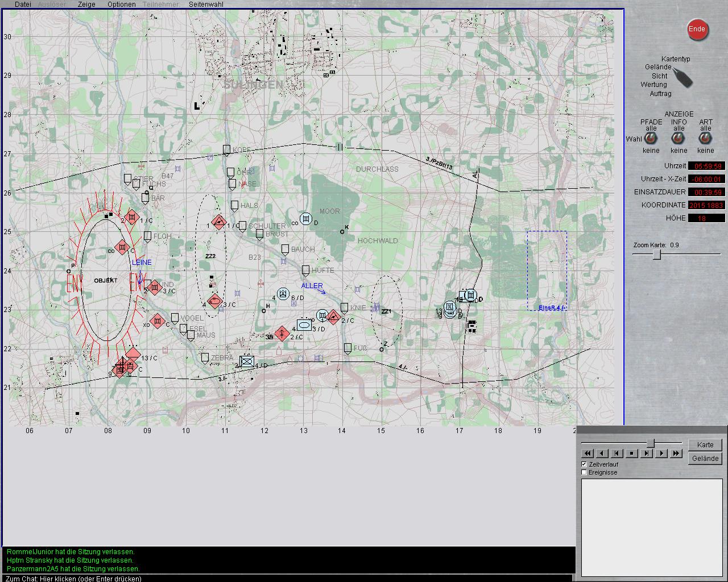Screen dimensions: 728x582
Task: Enable the Ereignisse checkbox
Action: coord(584,472)
